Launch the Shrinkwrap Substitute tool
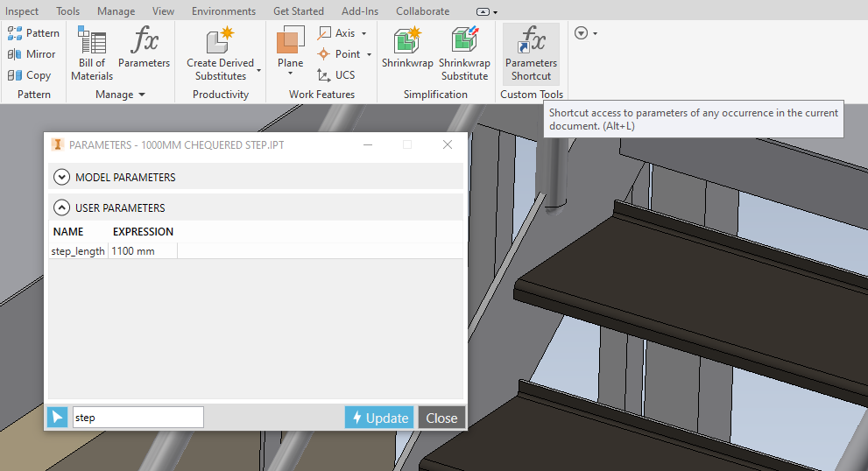 [464, 53]
